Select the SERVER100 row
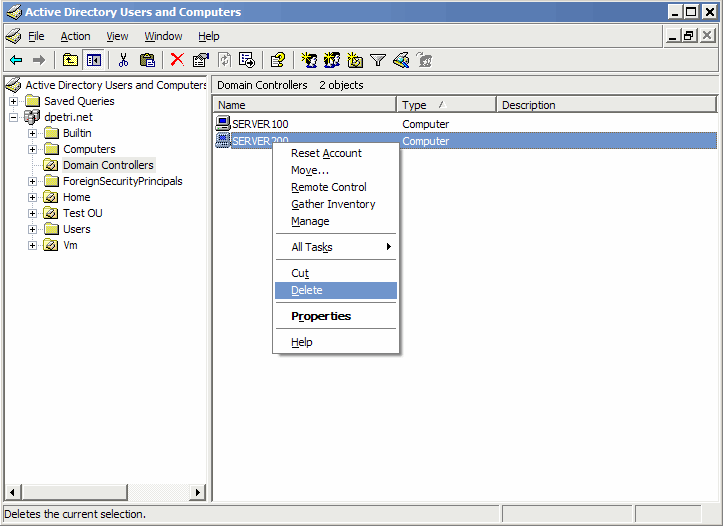The height and width of the screenshot is (526, 723). (x=465, y=124)
